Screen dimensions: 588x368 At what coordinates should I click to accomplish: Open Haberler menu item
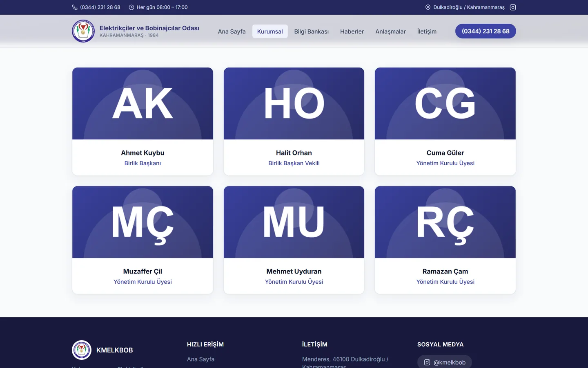352,31
